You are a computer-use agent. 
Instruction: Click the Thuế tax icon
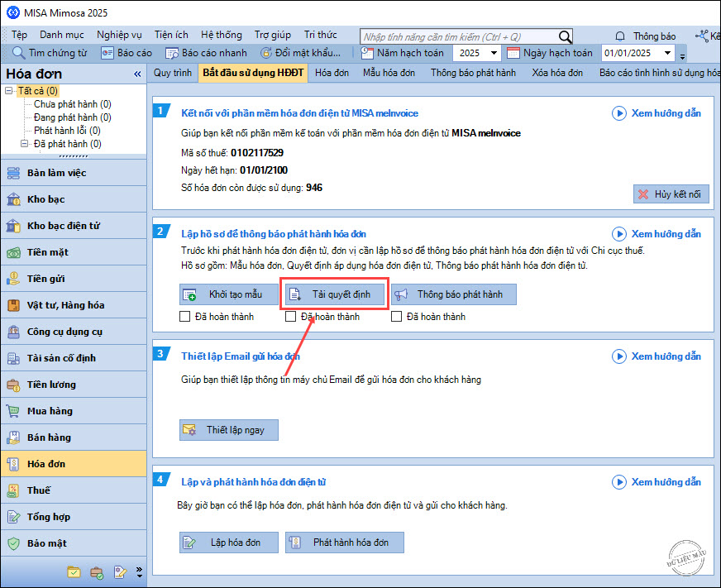click(13, 490)
